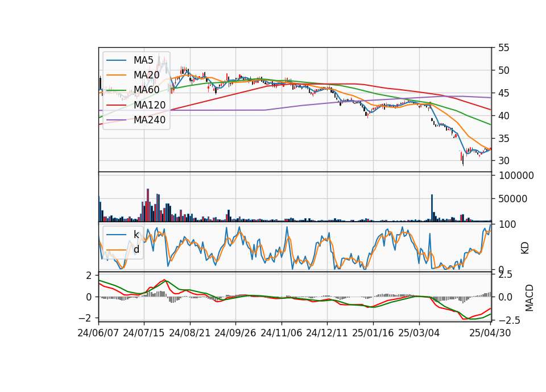The width and height of the screenshot is (546, 392).
Task: Click the price axis value 50
Action: 504,70
